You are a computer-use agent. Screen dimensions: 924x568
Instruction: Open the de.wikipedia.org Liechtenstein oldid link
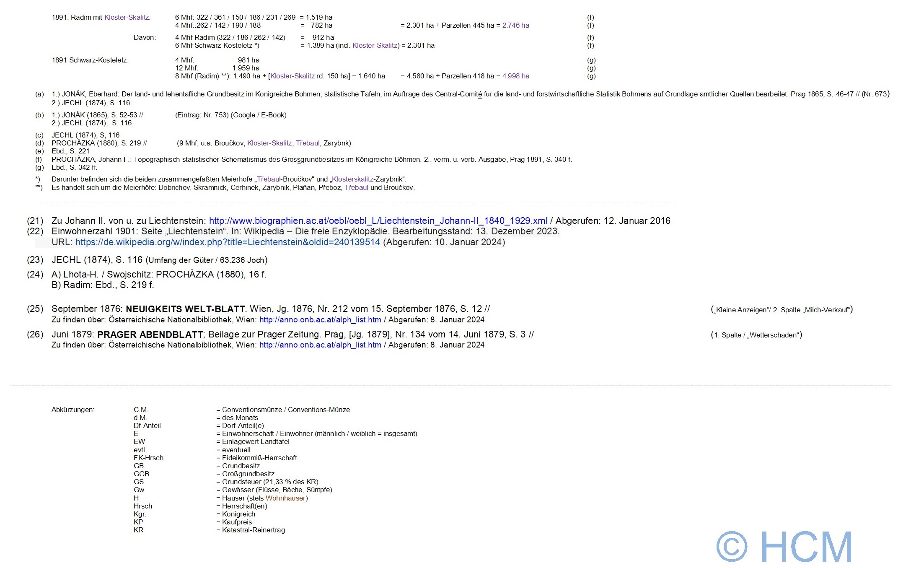coord(228,242)
